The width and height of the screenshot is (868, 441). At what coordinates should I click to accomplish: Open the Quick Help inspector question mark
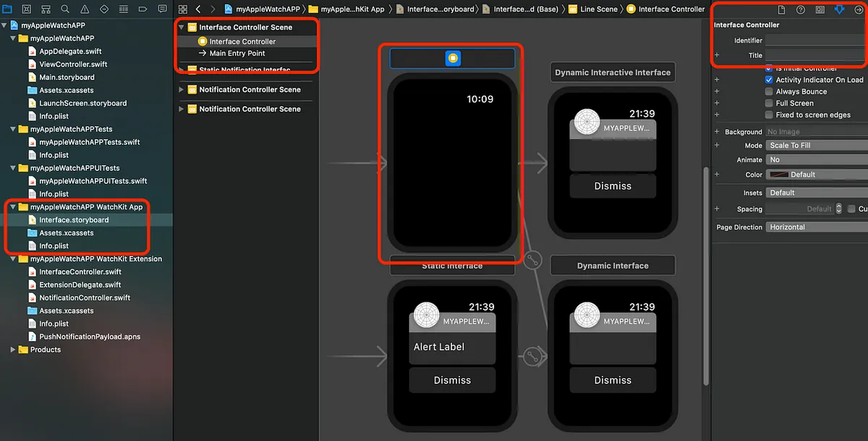[801, 9]
